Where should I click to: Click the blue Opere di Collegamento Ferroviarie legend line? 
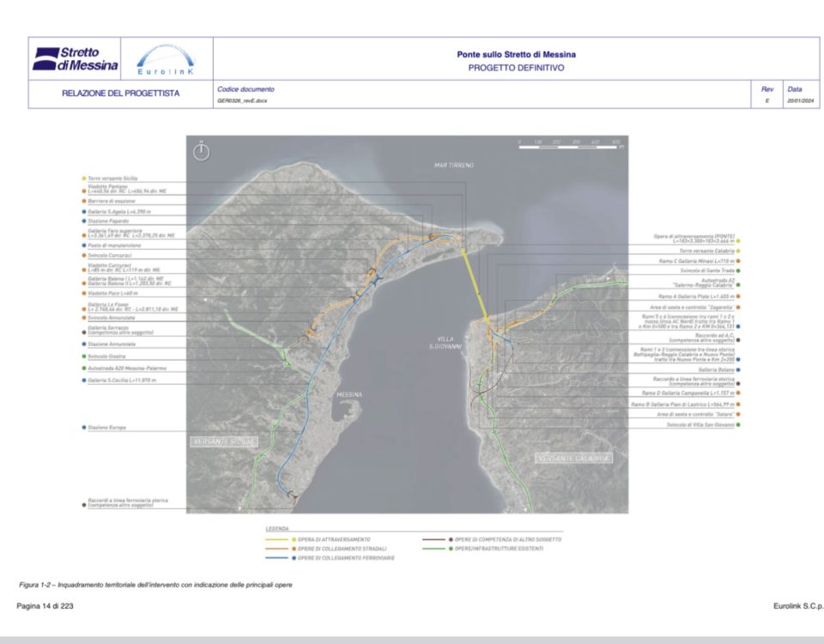275,558
